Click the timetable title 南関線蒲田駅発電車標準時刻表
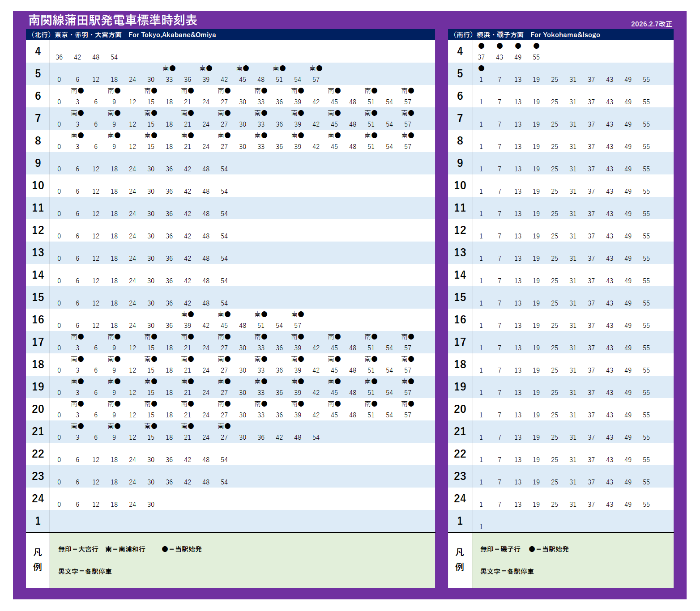The width and height of the screenshot is (700, 611). 113,20
